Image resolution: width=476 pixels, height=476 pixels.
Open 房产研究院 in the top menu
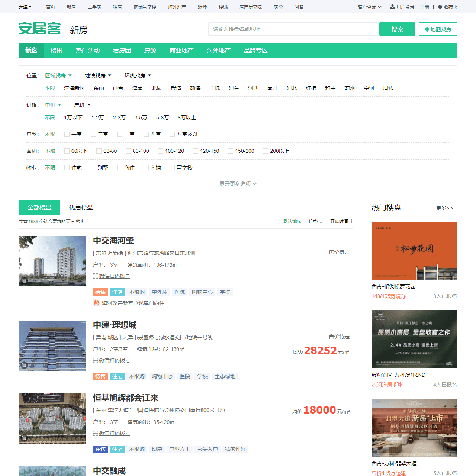(x=251, y=7)
